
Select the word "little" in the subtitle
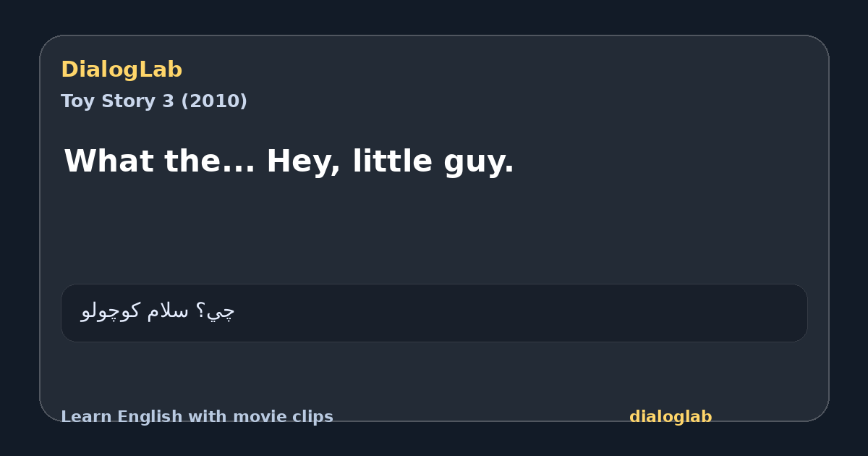pyautogui.click(x=393, y=161)
